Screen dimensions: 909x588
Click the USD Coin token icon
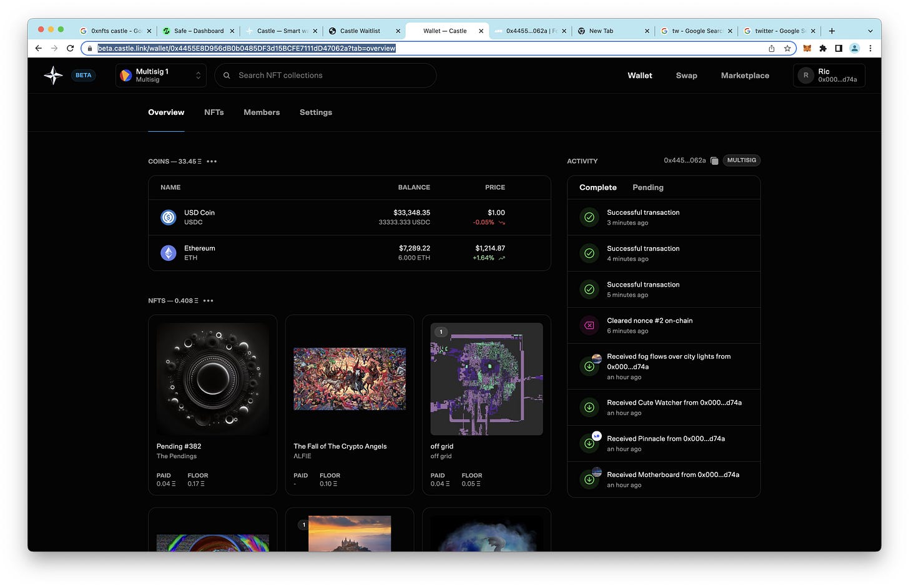point(169,217)
